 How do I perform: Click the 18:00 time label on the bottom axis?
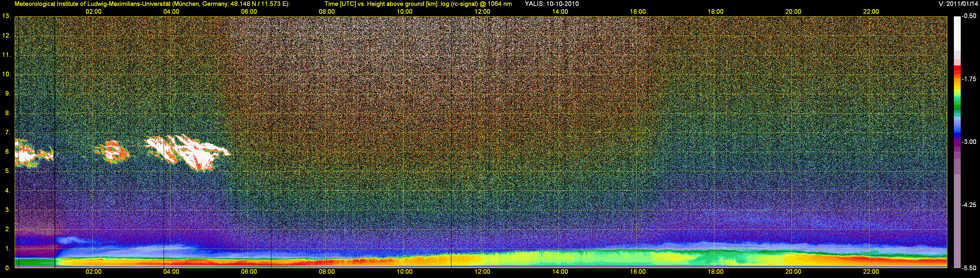coord(715,271)
